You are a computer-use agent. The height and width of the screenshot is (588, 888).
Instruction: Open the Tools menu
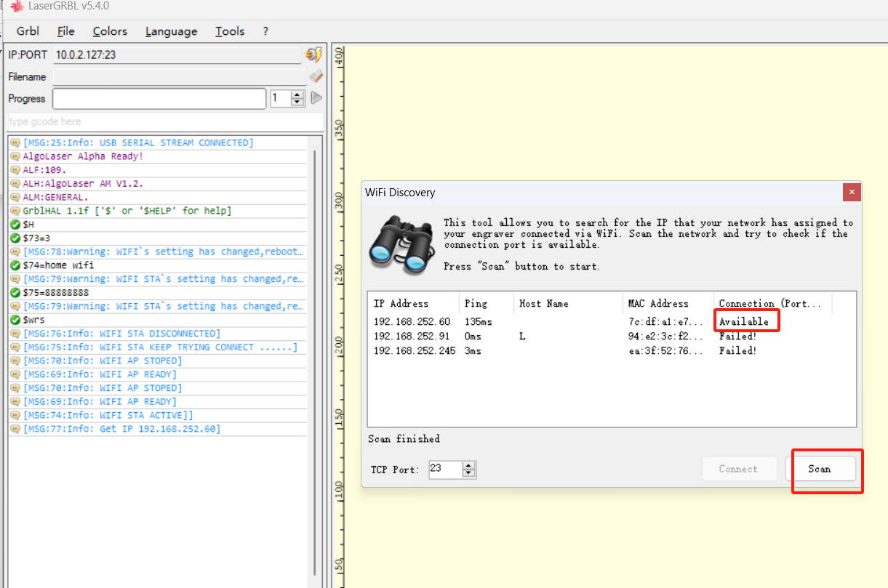(x=230, y=31)
